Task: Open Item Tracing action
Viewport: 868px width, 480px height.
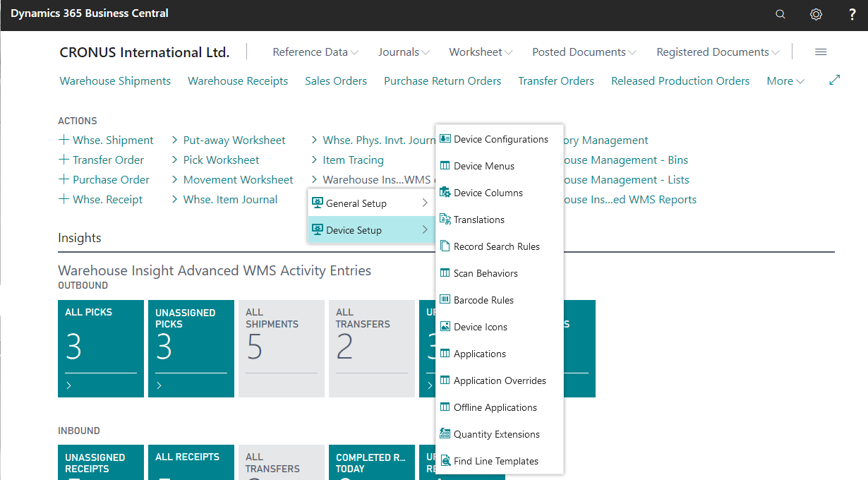Action: [x=353, y=160]
